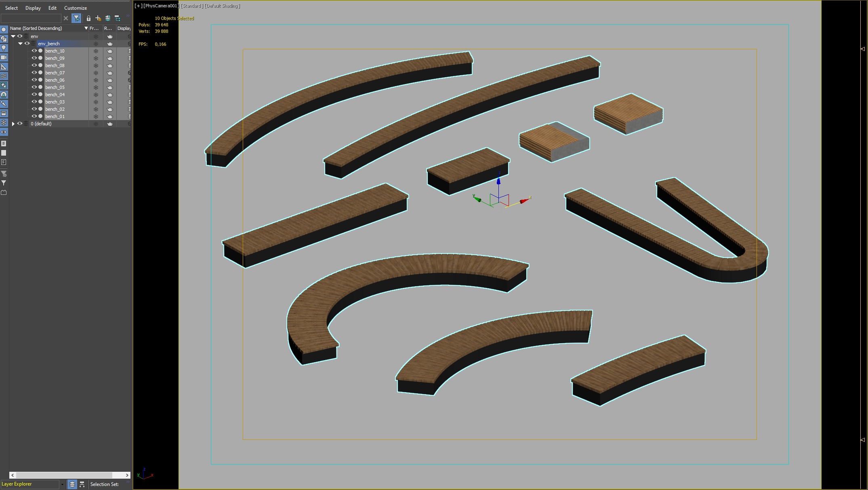
Task: Click the lego-brick icon at sidebar bottom
Action: [x=4, y=192]
